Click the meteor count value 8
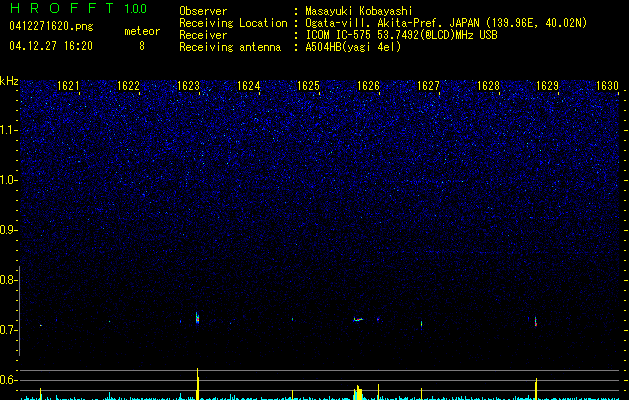 pyautogui.click(x=142, y=46)
